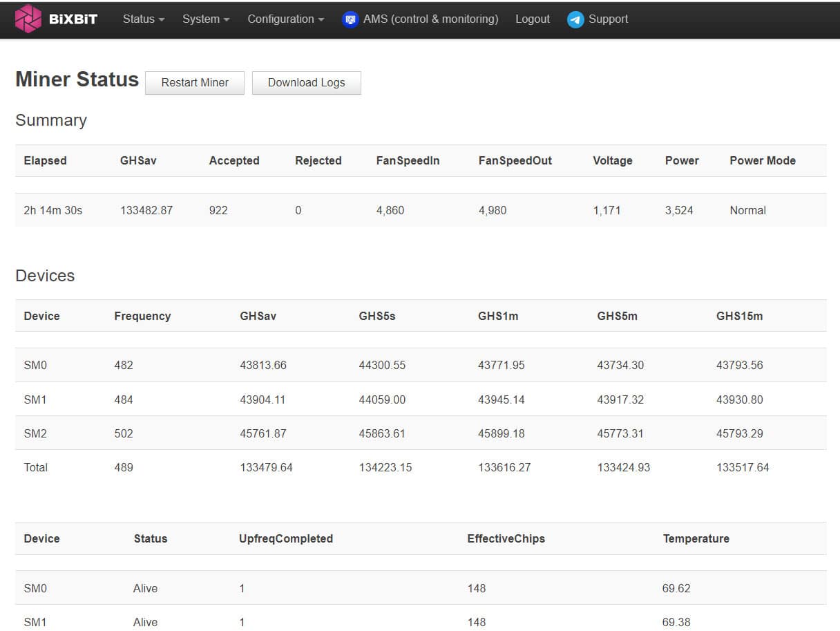Click the Telegram Support icon
840x631 pixels.
(x=575, y=19)
